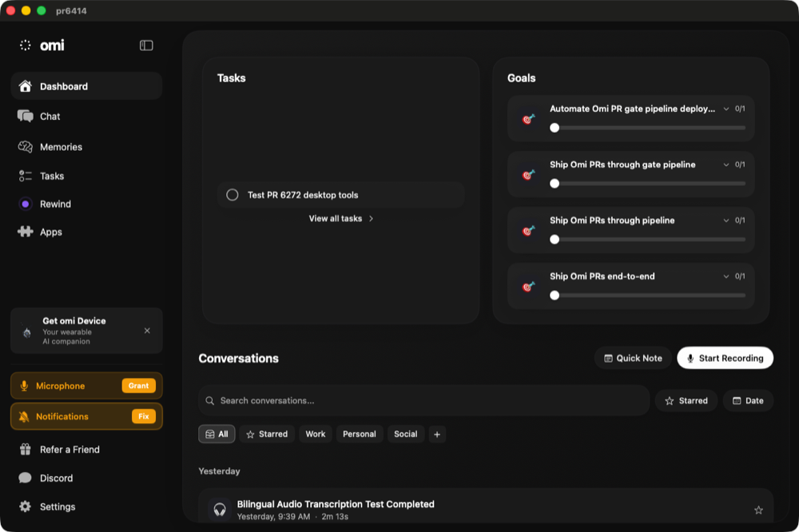Expand Ship Omi PRs through pipeline goal
The height and width of the screenshot is (532, 799).
pos(726,220)
